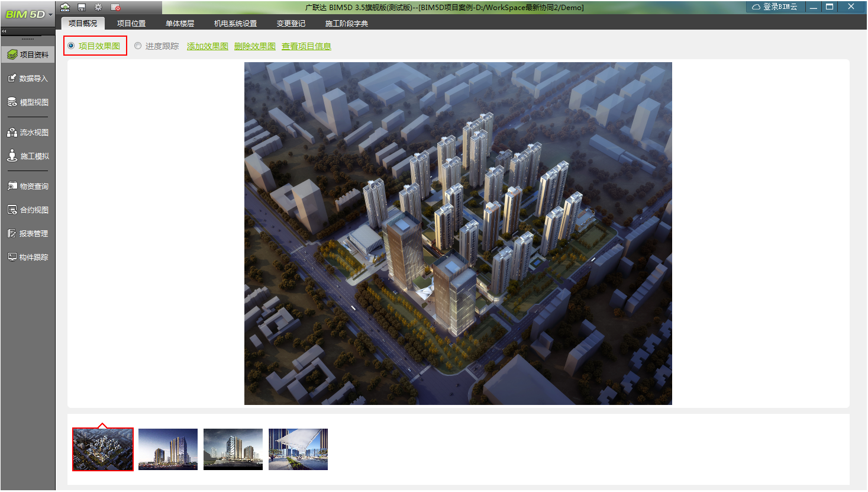The height and width of the screenshot is (492, 868).
Task: Open 物资查询 in the sidebar
Action: pos(28,186)
